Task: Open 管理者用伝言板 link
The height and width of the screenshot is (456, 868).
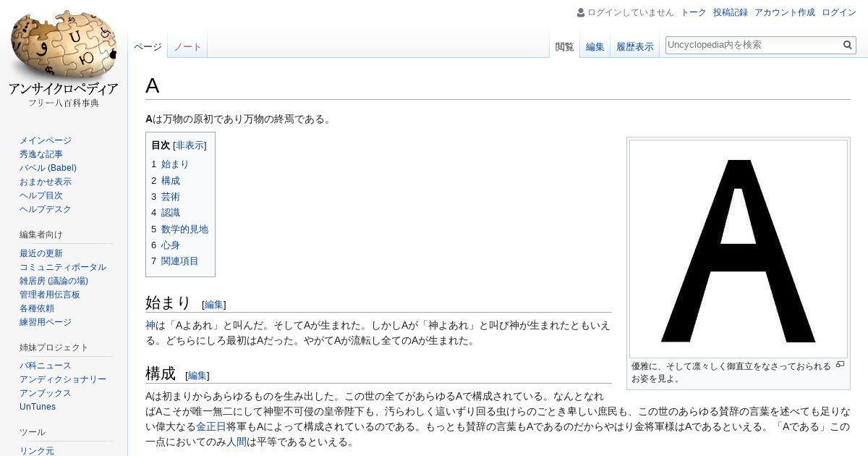Action: 50,295
